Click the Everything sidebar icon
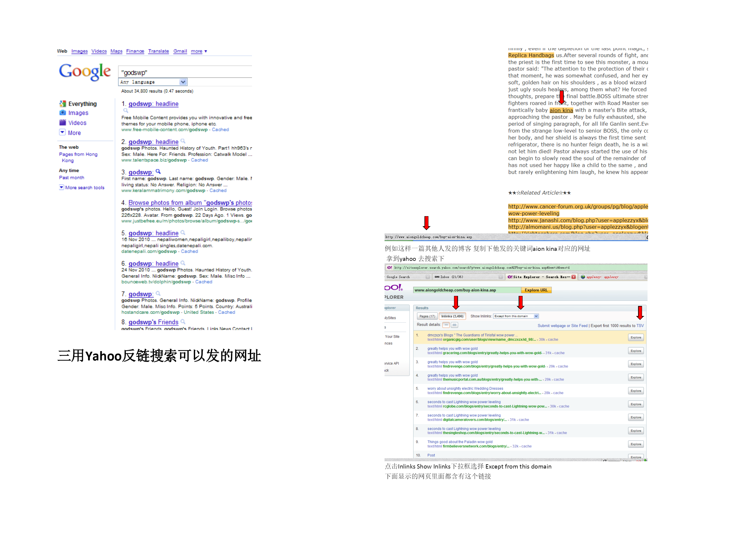The width and height of the screenshot is (756, 534). coord(62,104)
